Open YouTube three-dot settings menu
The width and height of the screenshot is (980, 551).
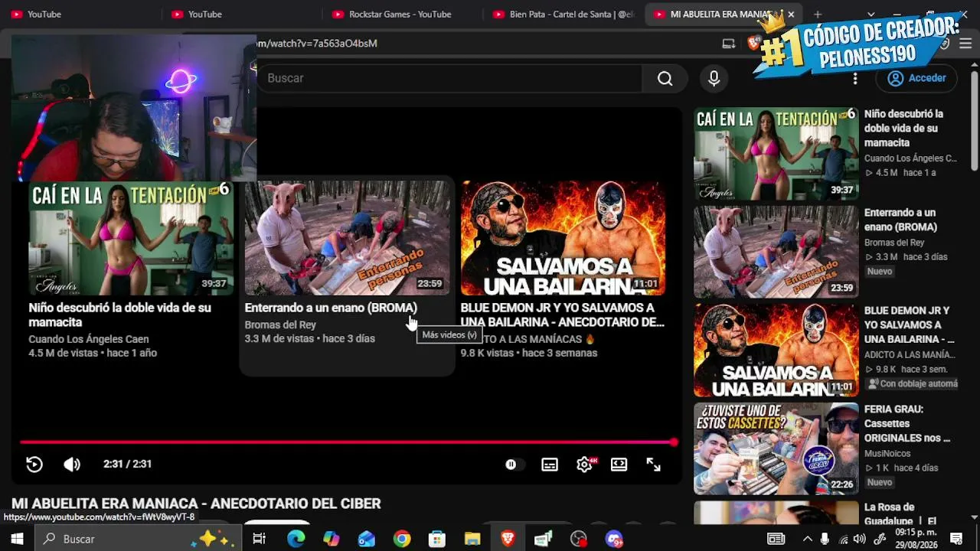(855, 78)
